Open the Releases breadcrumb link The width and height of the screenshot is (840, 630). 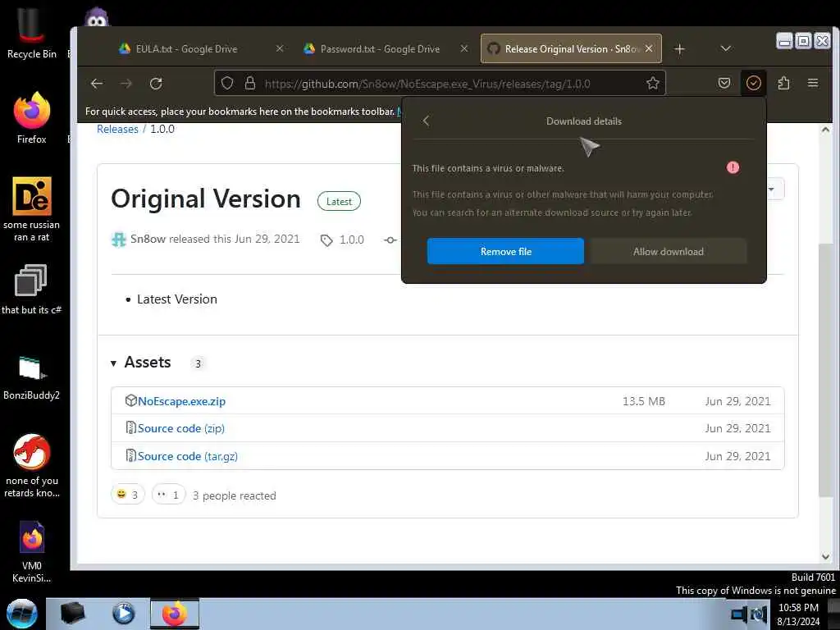[117, 129]
